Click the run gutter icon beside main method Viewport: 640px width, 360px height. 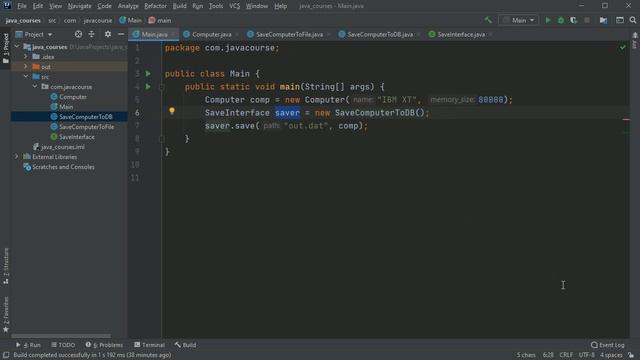tap(148, 87)
